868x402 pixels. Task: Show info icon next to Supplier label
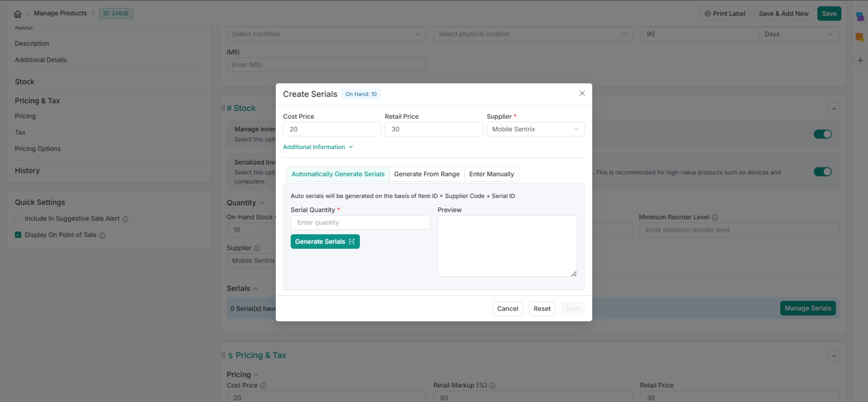[257, 248]
